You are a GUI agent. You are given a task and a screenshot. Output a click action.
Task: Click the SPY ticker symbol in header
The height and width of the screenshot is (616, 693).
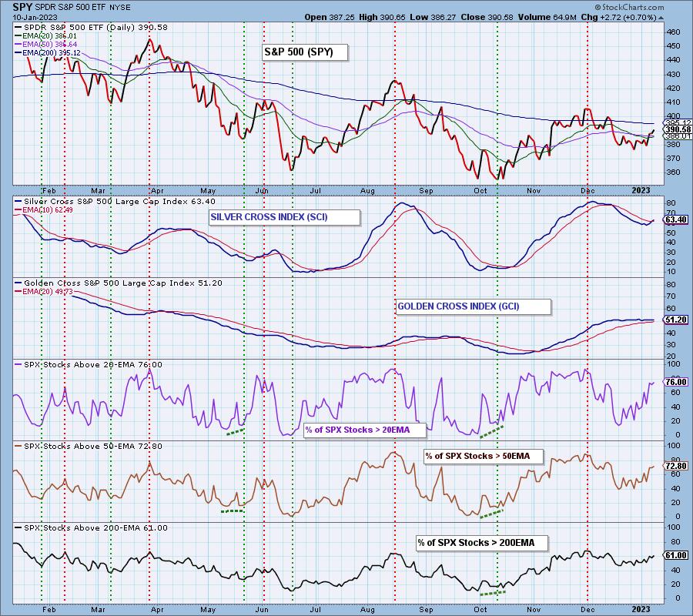click(22, 8)
